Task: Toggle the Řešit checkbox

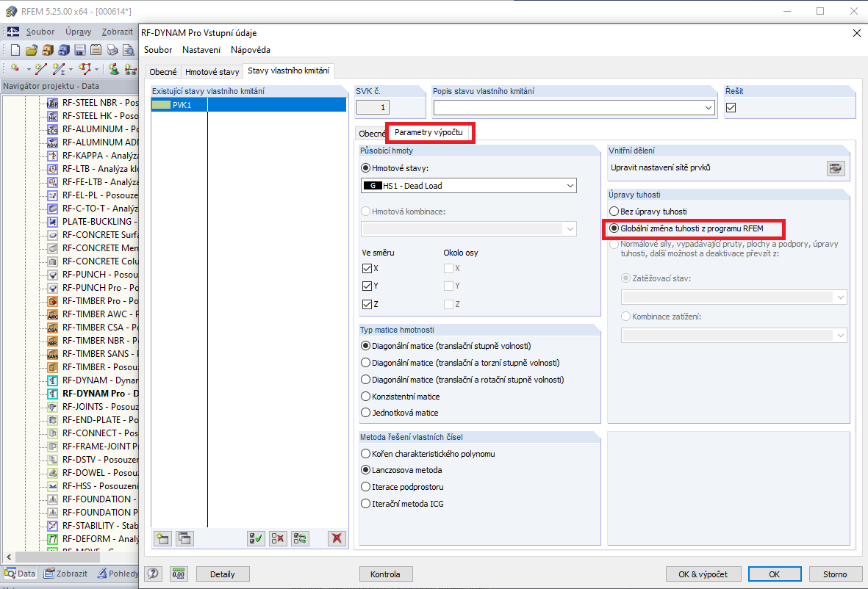Action: point(731,107)
